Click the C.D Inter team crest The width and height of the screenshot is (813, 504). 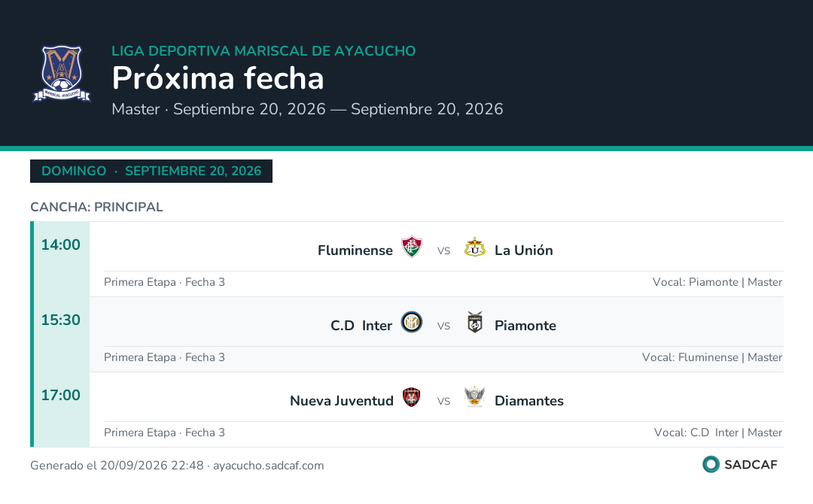click(412, 322)
